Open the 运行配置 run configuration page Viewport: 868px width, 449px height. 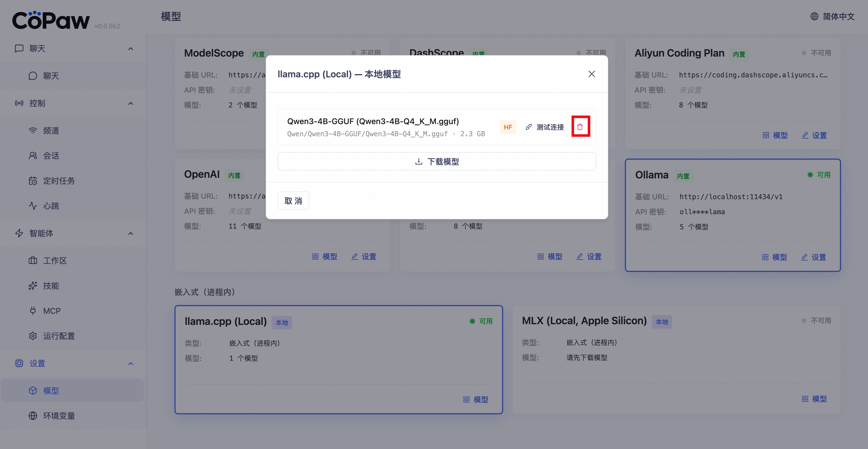click(59, 336)
